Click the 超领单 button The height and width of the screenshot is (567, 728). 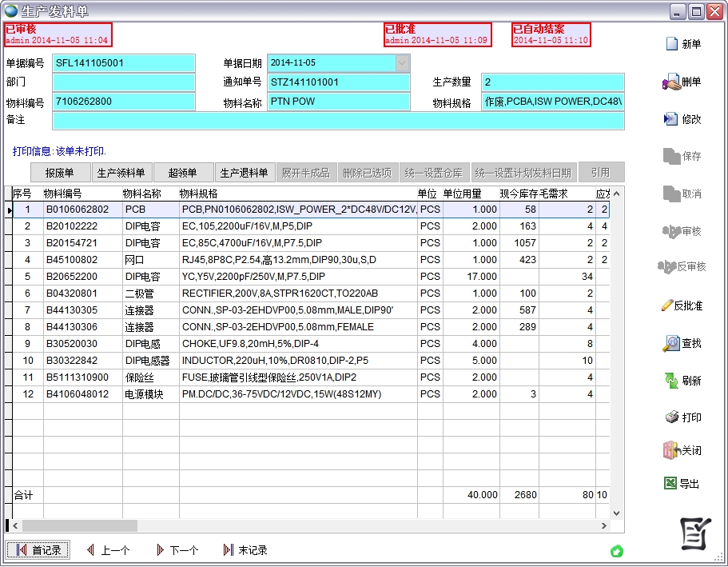click(x=182, y=173)
